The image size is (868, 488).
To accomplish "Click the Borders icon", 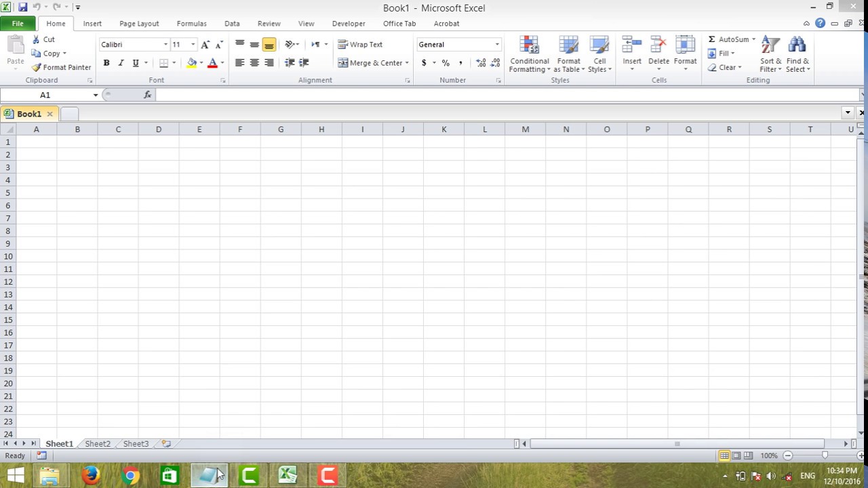I will coord(163,63).
